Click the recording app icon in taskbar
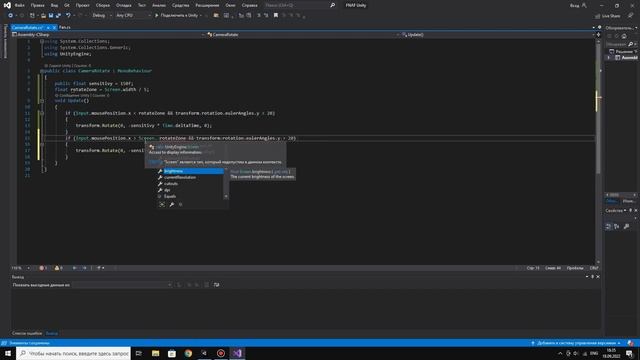 [221, 353]
